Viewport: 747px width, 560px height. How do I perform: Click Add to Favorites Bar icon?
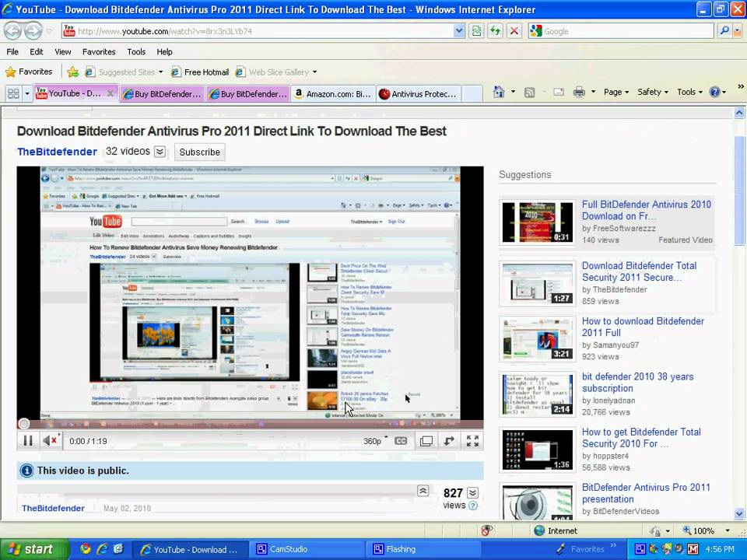click(73, 72)
